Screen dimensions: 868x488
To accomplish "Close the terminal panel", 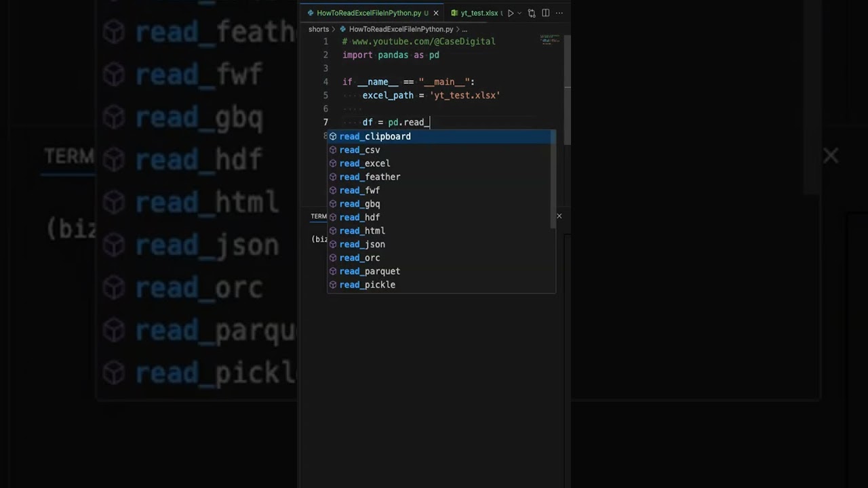I will (x=559, y=216).
